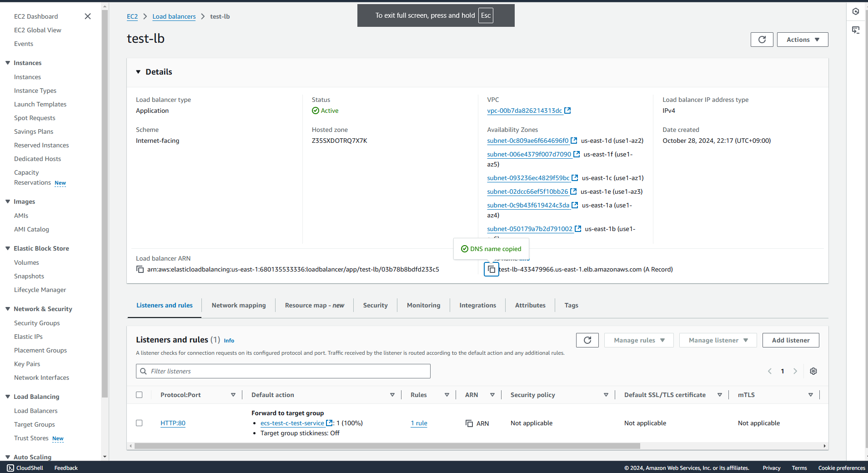868x473 pixels.
Task: Collapse the Details section
Action: pos(138,72)
